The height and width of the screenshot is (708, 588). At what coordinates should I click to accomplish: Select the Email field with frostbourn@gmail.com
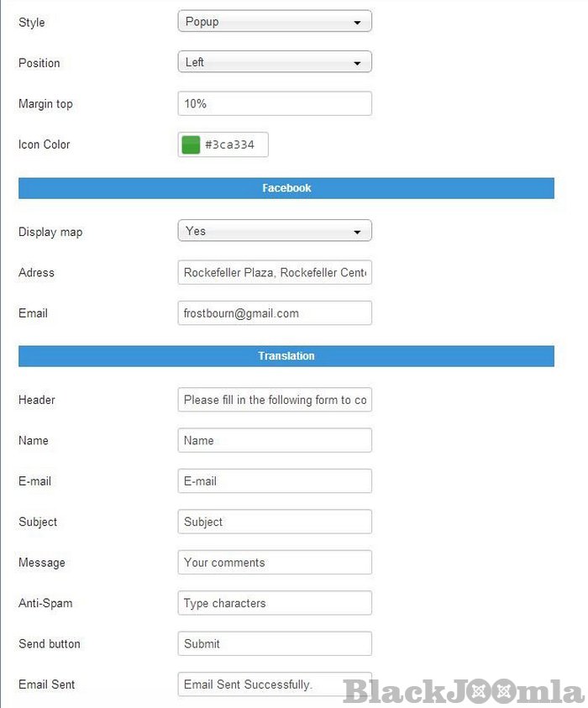275,313
